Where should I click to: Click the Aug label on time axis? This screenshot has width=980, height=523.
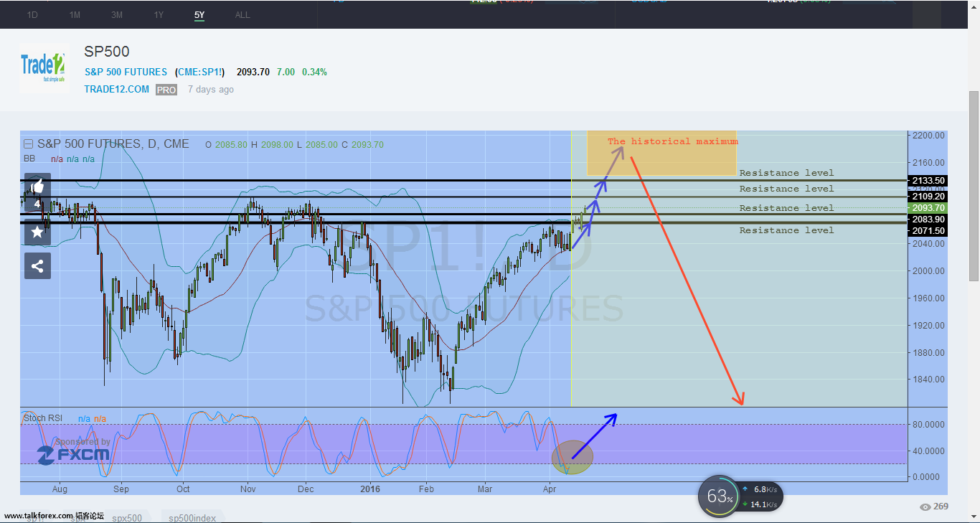pyautogui.click(x=60, y=489)
